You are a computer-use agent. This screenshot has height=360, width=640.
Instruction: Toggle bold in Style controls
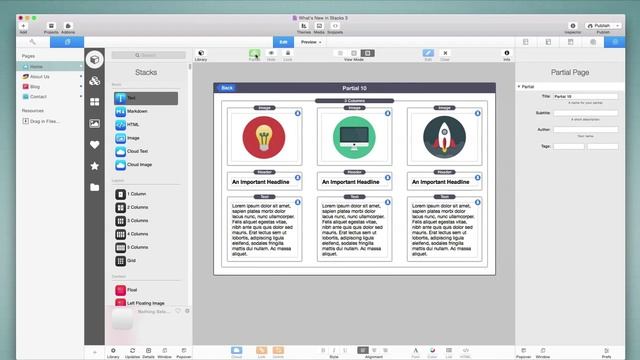click(323, 350)
